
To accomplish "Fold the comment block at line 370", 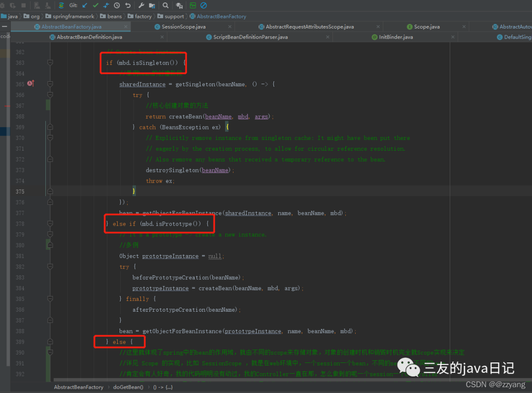I will coord(50,138).
